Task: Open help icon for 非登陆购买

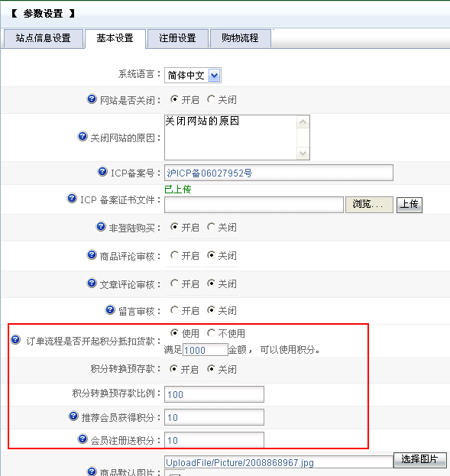Action: [101, 226]
